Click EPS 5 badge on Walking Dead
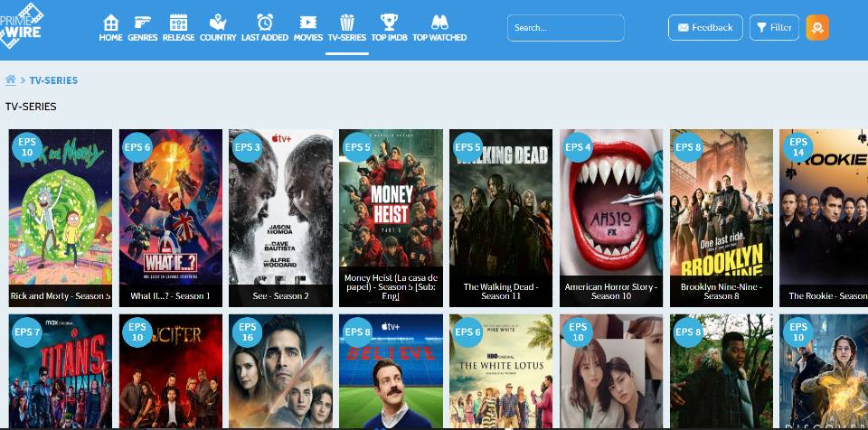This screenshot has height=430, width=868. pyautogui.click(x=467, y=147)
